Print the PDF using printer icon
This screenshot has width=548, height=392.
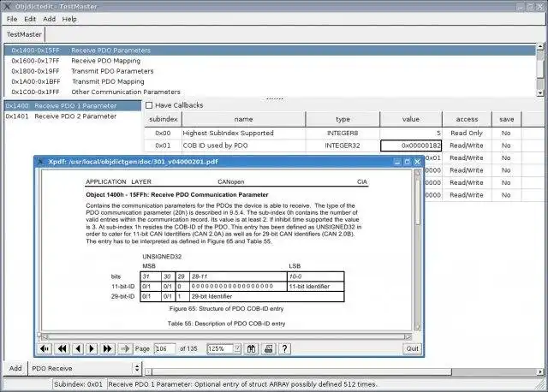pos(268,348)
